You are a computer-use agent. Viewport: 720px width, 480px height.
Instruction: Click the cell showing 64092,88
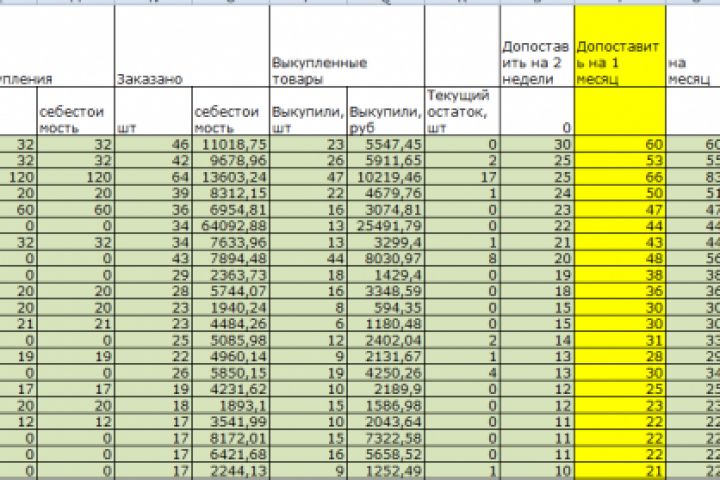click(231, 226)
